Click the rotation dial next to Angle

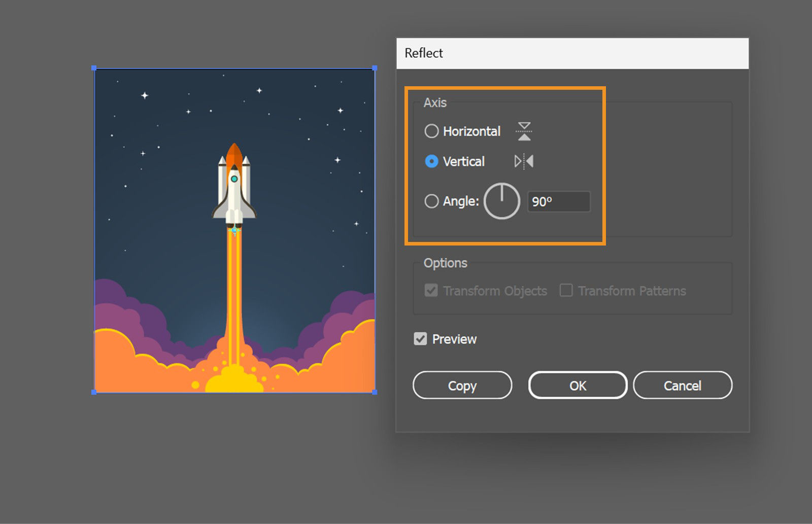click(x=502, y=201)
